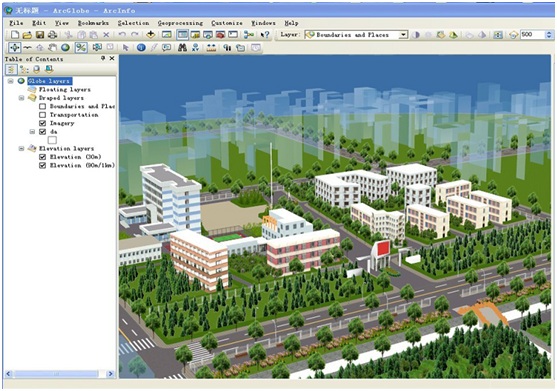Click the Print icon
Image resolution: width=557 pixels, height=391 pixels.
[53, 35]
